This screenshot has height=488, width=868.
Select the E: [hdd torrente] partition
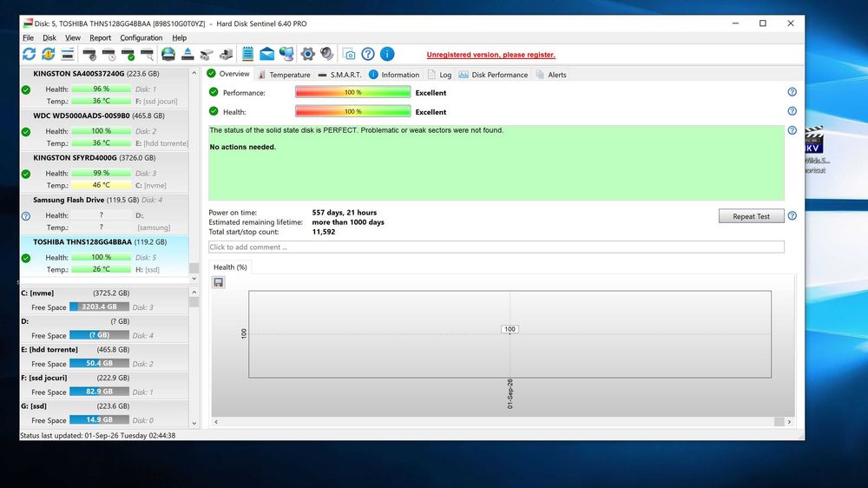[104, 357]
